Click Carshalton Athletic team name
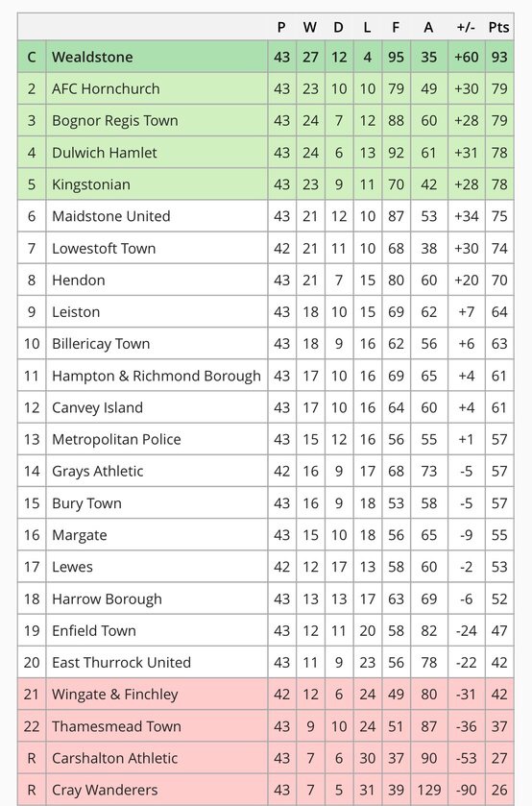 114,758
